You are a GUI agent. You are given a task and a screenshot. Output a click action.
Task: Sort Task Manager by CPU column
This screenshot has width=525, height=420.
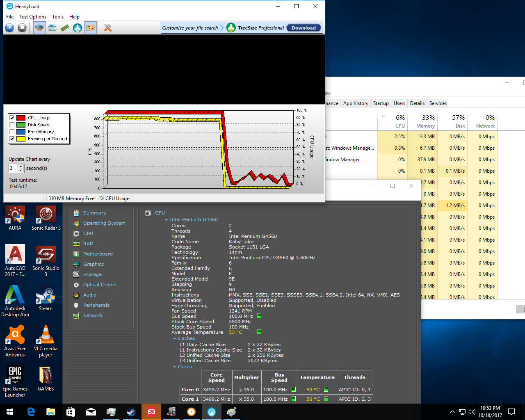393,121
